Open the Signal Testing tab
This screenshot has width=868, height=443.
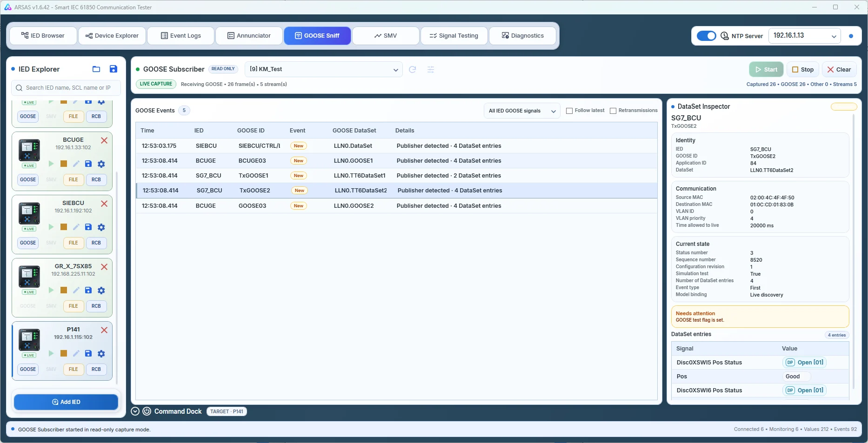454,36
